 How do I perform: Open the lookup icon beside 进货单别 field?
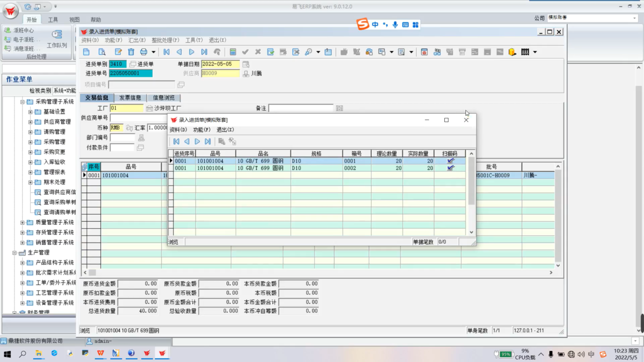point(133,64)
